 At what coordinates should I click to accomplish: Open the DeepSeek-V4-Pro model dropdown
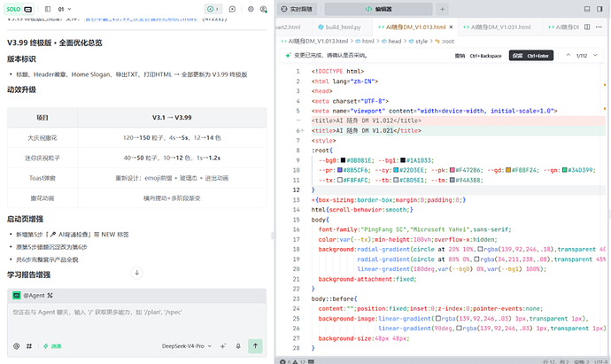coord(187,346)
